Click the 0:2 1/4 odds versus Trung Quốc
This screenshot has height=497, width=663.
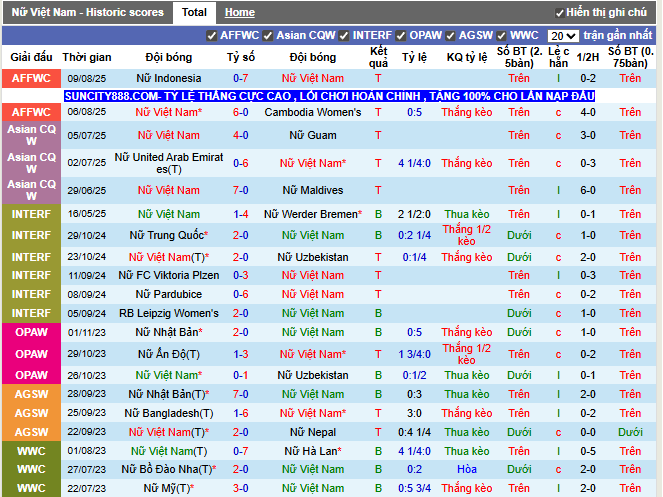click(414, 235)
